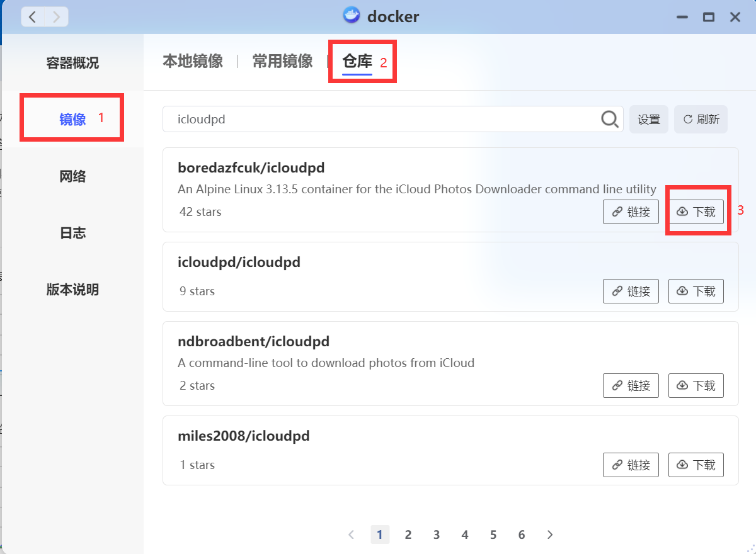Click the search magnifier icon

(609, 119)
